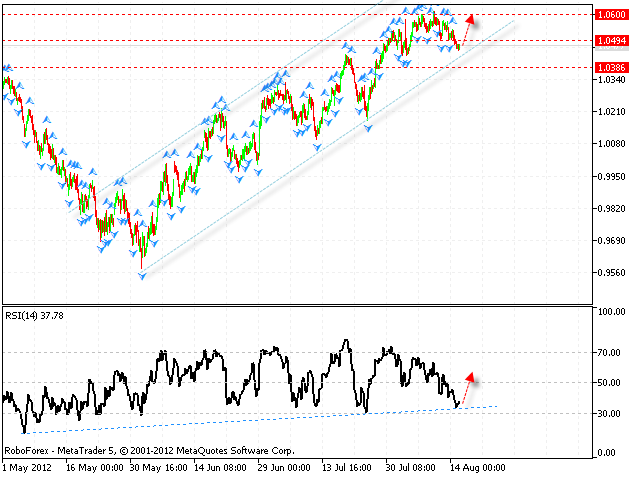
Task: Select the 1.0494 red price level label
Action: [x=612, y=41]
